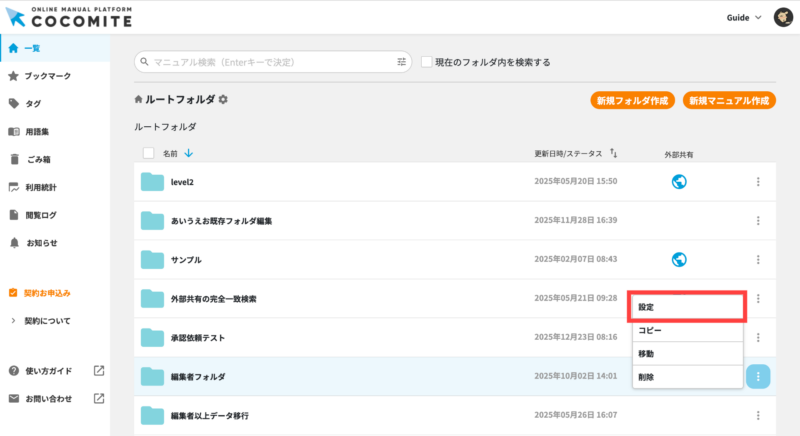Click the タグ tag icon in sidebar

(x=13, y=103)
